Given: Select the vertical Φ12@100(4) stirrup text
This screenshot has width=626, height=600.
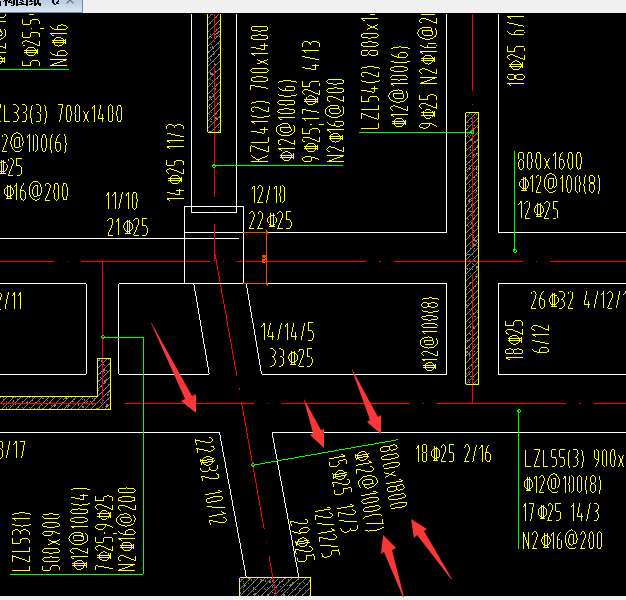Looking at the screenshot, I should pos(80,529).
